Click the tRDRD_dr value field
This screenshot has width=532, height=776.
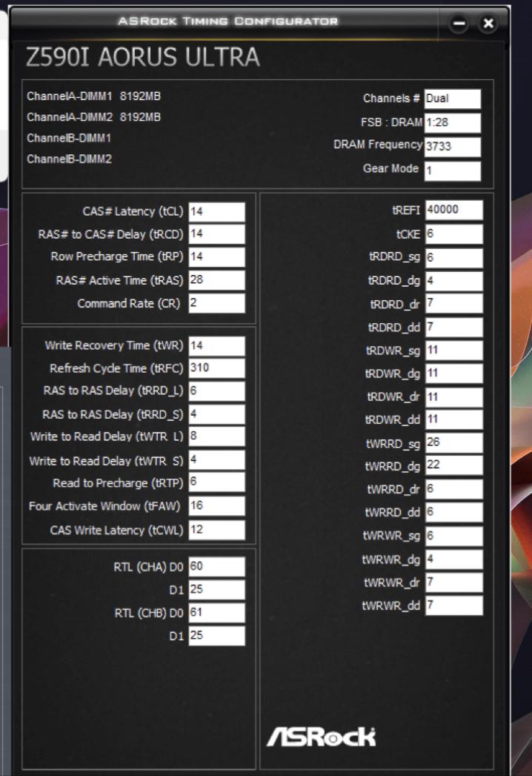click(x=454, y=303)
